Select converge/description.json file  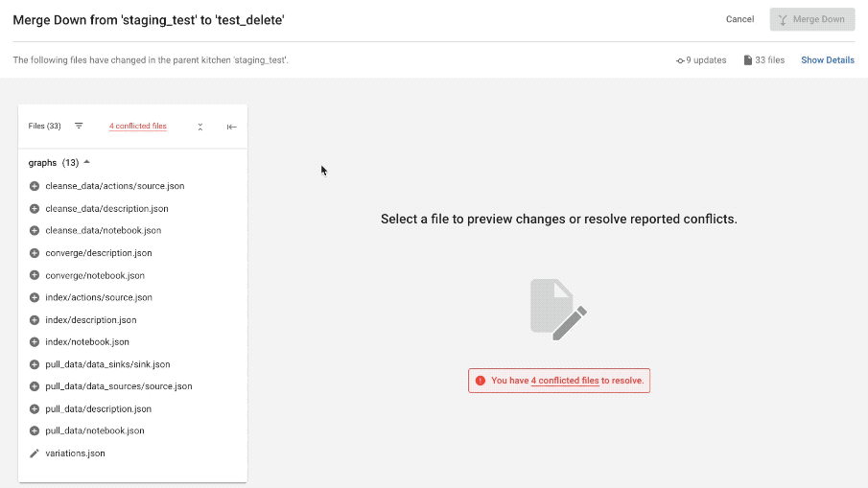coord(99,253)
